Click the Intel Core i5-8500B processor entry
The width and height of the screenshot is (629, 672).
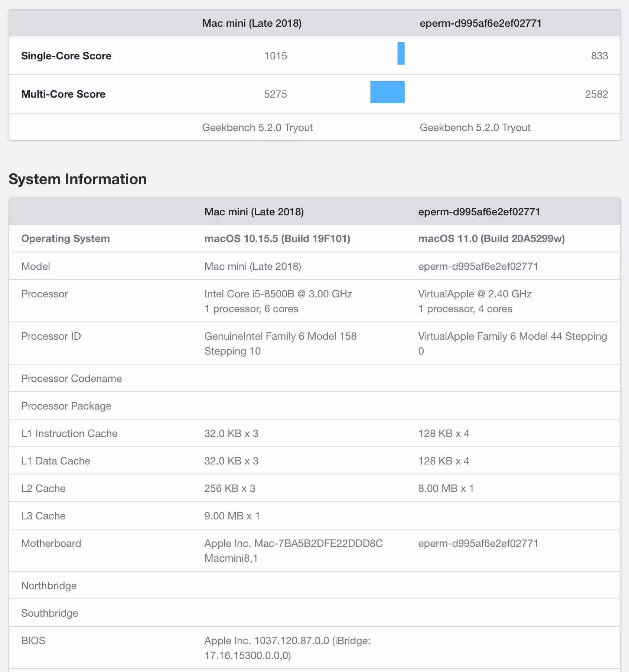tap(278, 301)
